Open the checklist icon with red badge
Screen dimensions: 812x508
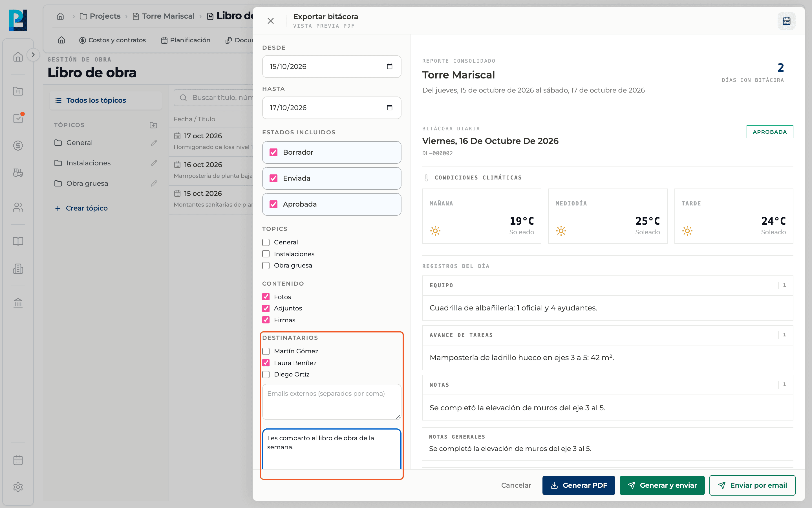[x=18, y=118]
